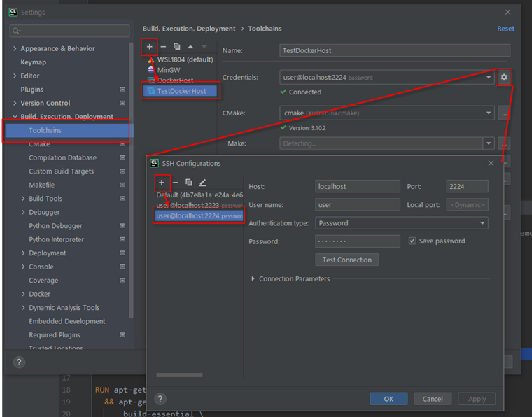Toggle the Save password checkbox
Viewport: 532px width, 417px height.
click(x=412, y=241)
